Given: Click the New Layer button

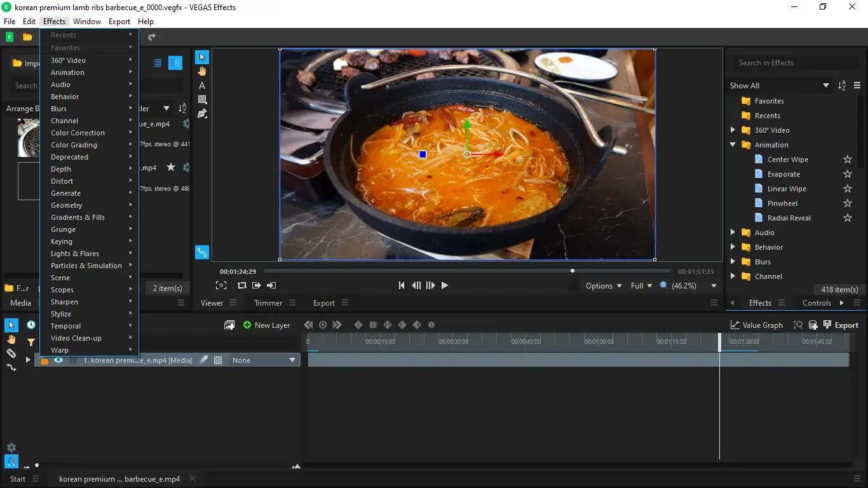Looking at the screenshot, I should click(266, 325).
